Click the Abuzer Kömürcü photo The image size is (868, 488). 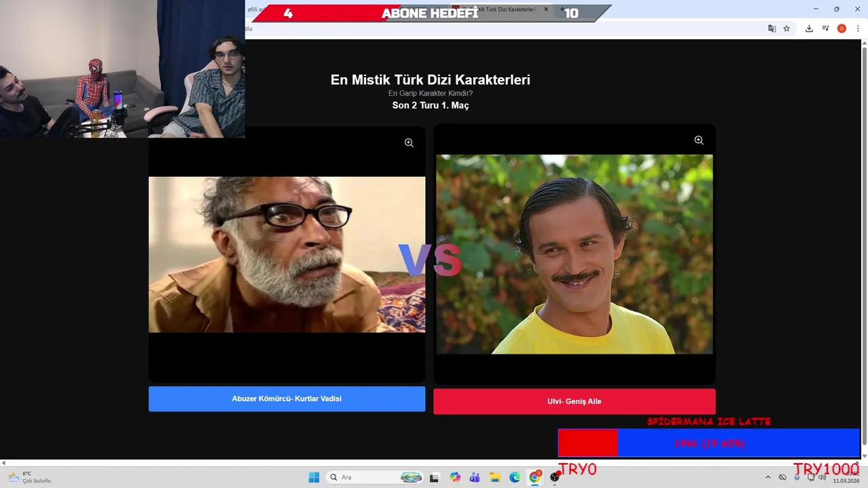pos(287,255)
